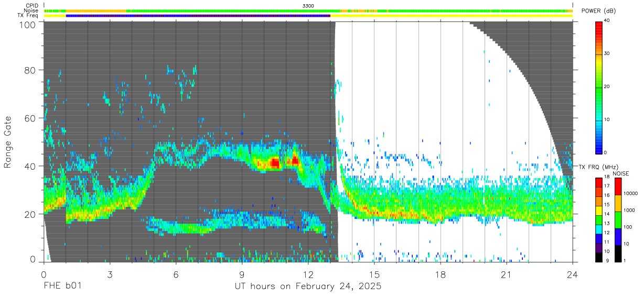644x297 pixels.
Task: Click the TX frequency color legend bar
Action: point(599,219)
